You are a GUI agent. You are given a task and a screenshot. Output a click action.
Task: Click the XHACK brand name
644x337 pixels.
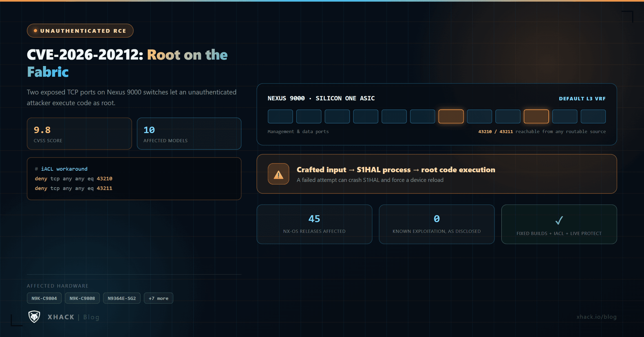click(61, 317)
